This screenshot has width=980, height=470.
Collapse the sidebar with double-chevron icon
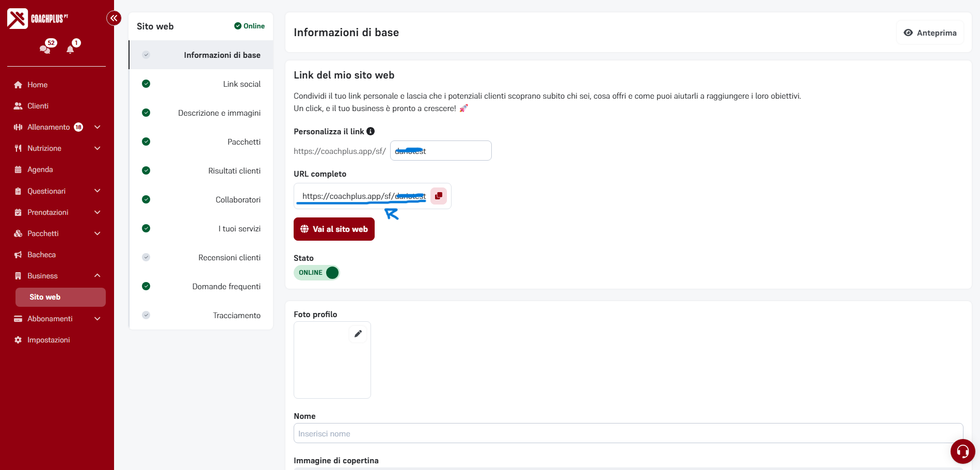[114, 18]
